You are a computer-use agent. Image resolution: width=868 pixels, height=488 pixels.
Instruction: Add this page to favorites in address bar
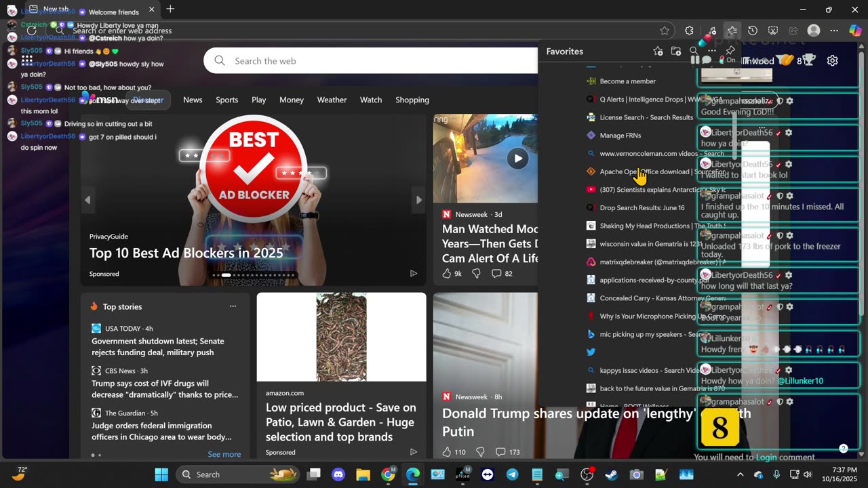(665, 30)
